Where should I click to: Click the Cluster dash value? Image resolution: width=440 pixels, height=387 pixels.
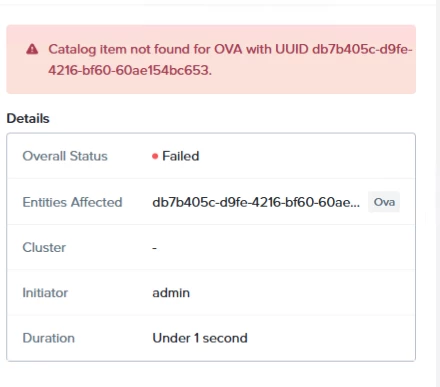[154, 248]
